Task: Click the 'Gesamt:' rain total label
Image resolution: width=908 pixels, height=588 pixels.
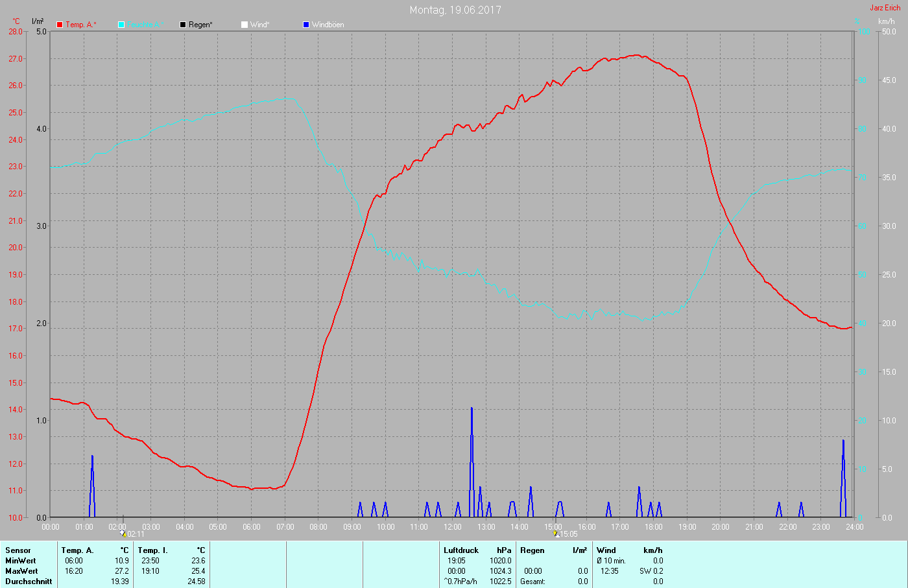Action: click(x=532, y=582)
